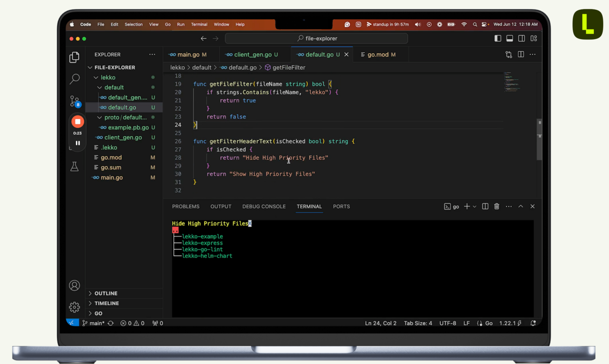Switch to the client_gen.go tab

[253, 55]
